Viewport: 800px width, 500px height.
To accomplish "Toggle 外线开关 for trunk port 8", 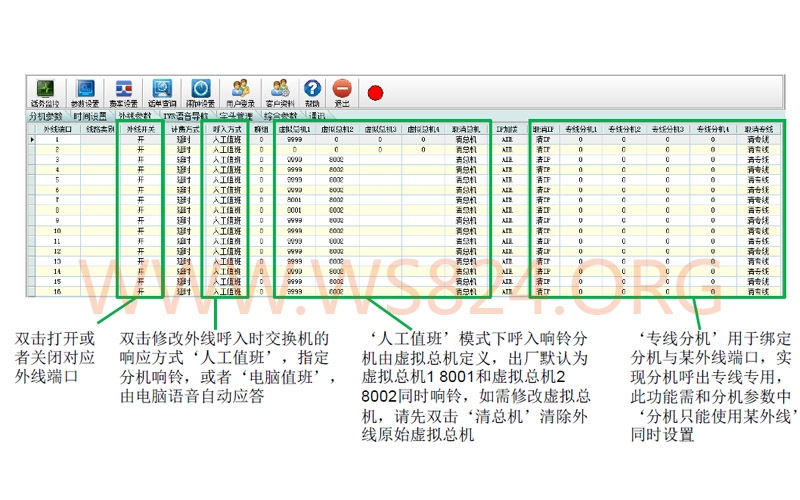I will (141, 210).
